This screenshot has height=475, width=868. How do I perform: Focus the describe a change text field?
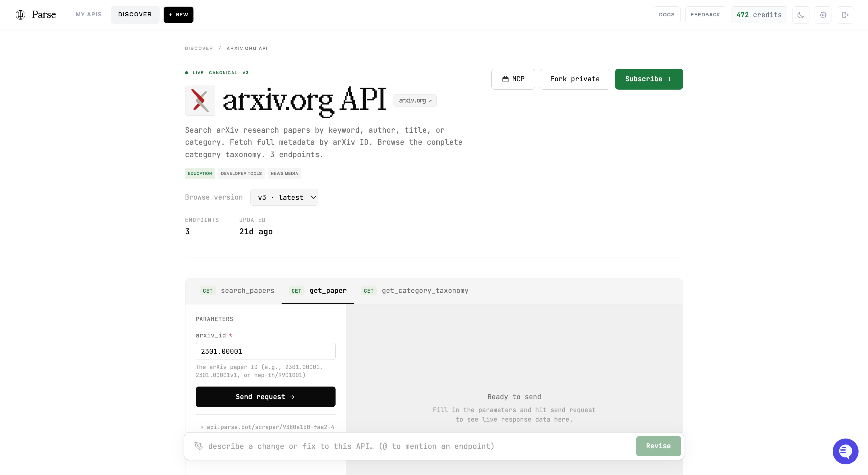[x=418, y=446]
